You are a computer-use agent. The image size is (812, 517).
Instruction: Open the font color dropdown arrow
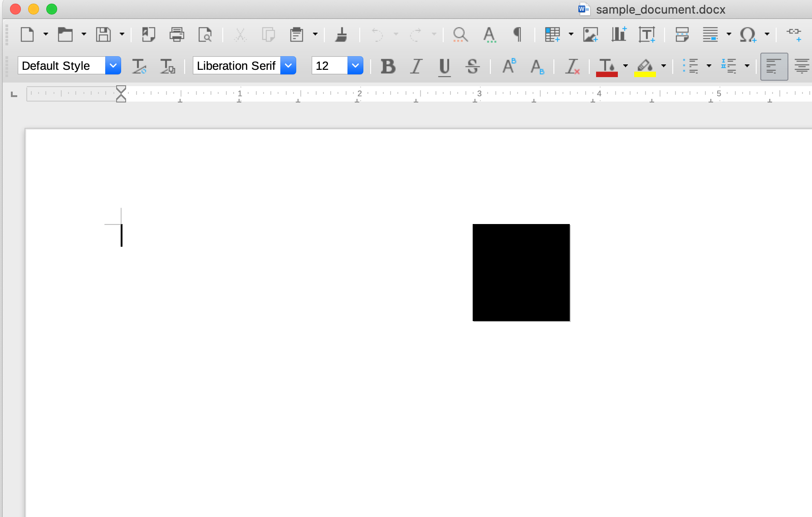coord(626,66)
